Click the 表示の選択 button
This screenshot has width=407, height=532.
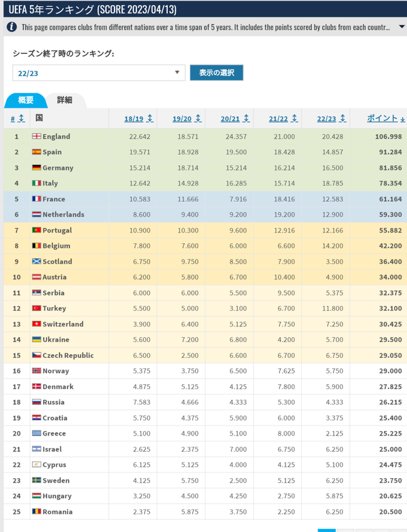(x=217, y=73)
